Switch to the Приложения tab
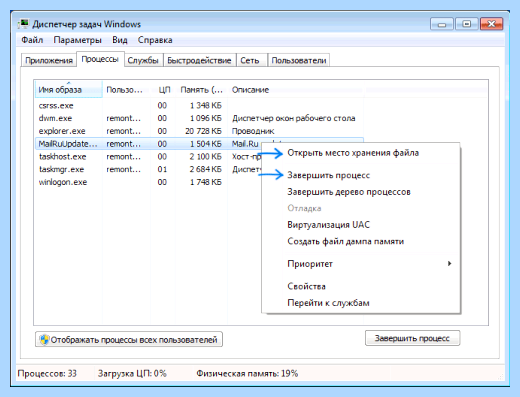Image resolution: width=520 pixels, height=397 pixels. coord(49,60)
